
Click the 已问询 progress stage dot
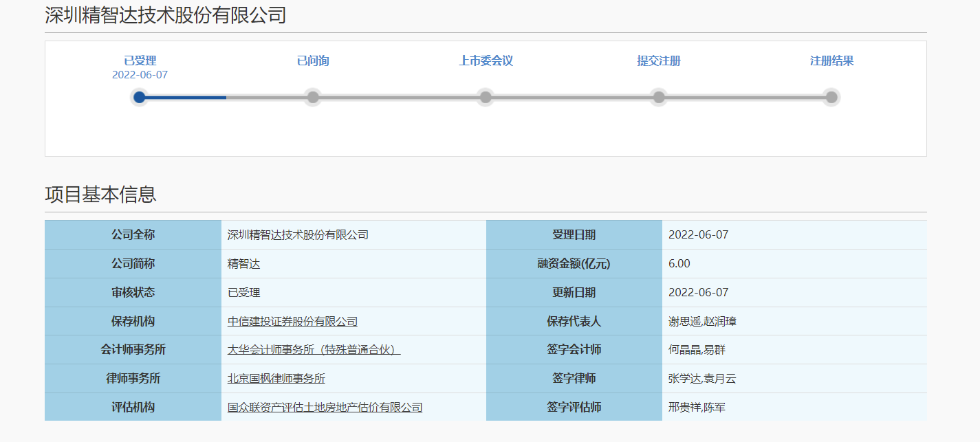tap(313, 98)
